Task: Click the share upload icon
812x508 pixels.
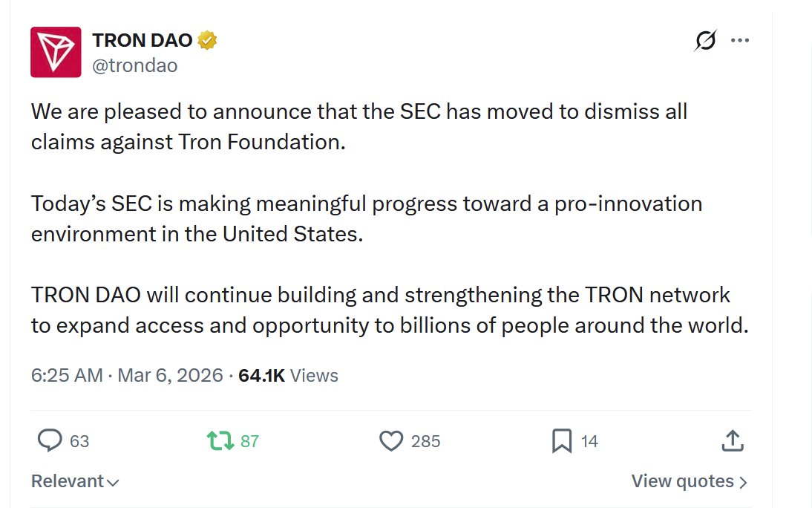Action: pyautogui.click(x=733, y=441)
